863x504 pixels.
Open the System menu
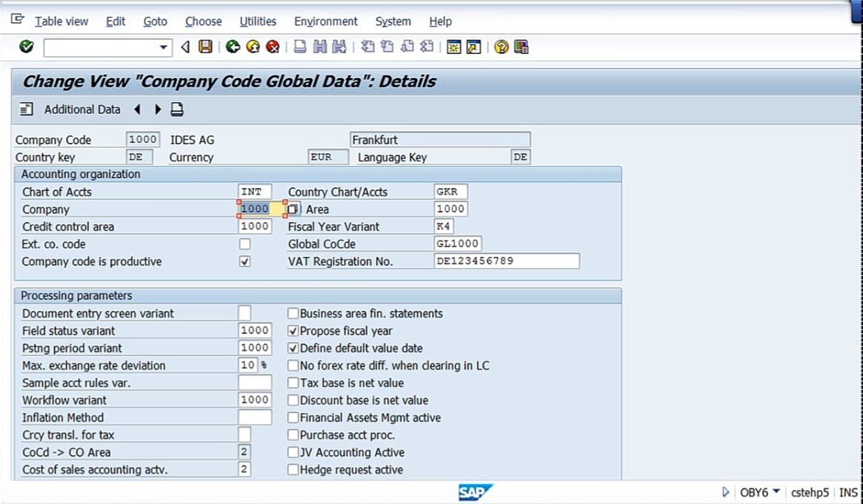point(393,21)
